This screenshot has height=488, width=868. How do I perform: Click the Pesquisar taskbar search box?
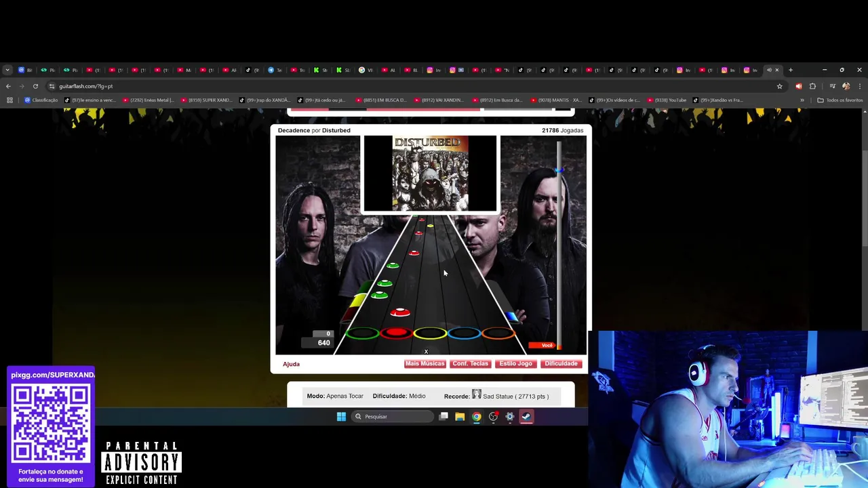[393, 417]
